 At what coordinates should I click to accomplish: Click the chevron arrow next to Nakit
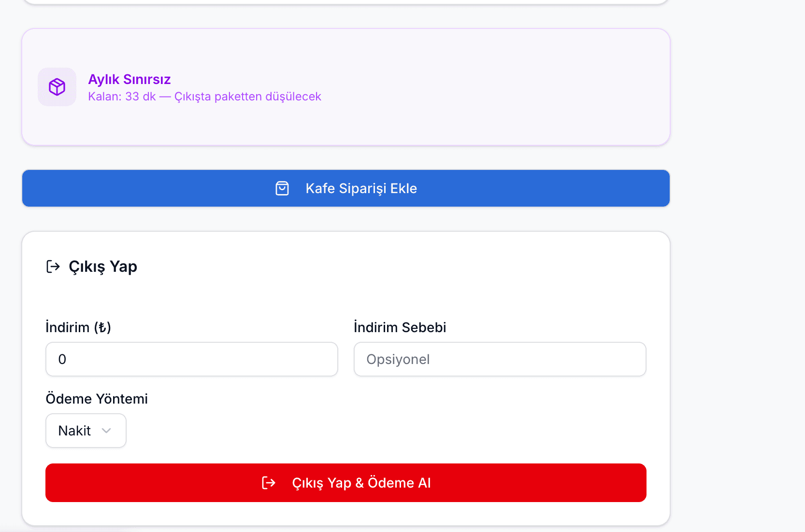coord(107,431)
